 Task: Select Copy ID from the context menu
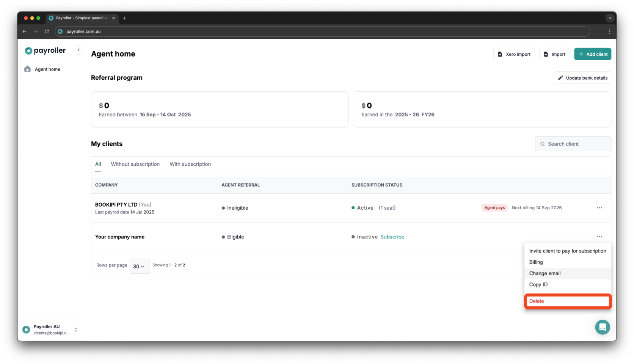tap(568, 284)
